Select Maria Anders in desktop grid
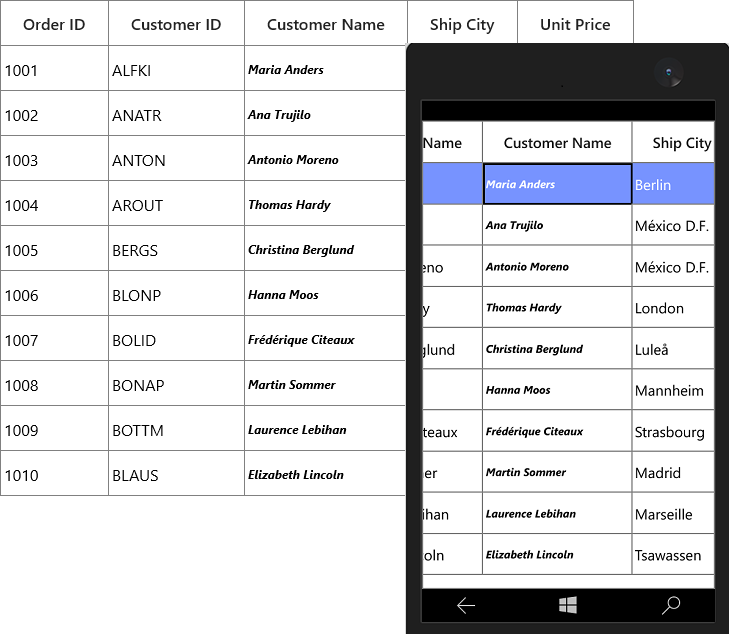This screenshot has height=634, width=729. [325, 68]
